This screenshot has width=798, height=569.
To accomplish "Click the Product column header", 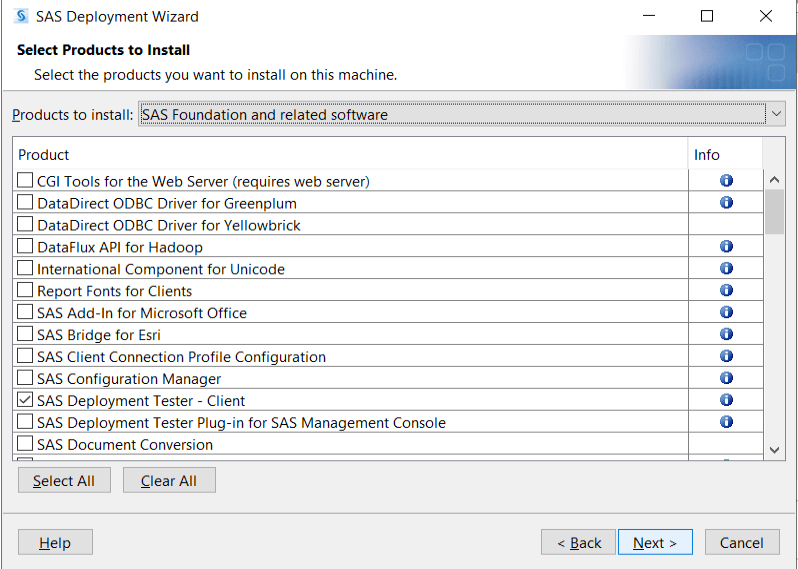I will [x=350, y=154].
